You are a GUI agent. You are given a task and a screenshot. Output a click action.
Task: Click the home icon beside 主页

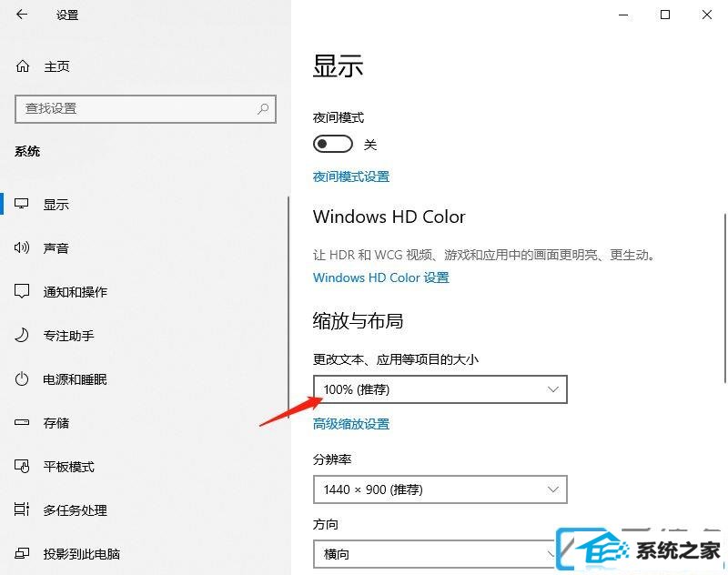click(22, 66)
